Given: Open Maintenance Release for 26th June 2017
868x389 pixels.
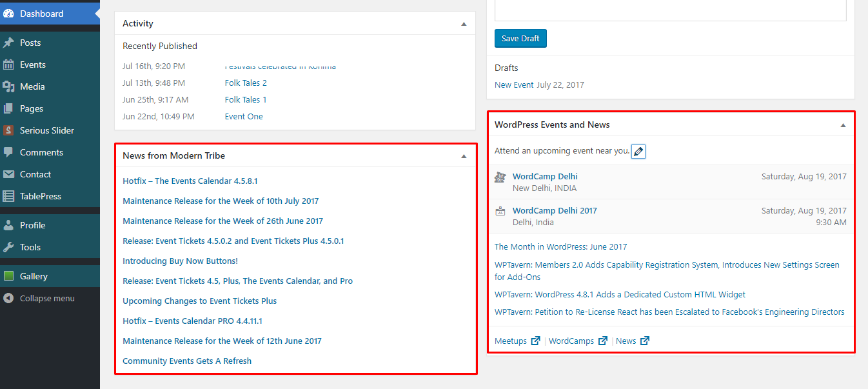Looking at the screenshot, I should (x=223, y=221).
